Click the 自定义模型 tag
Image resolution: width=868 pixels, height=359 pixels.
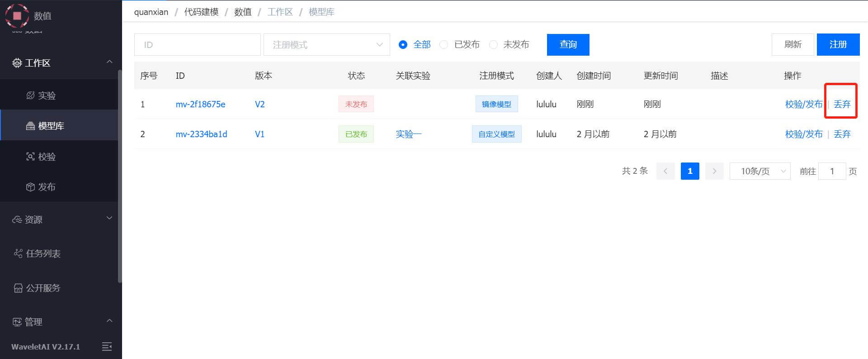tap(496, 134)
